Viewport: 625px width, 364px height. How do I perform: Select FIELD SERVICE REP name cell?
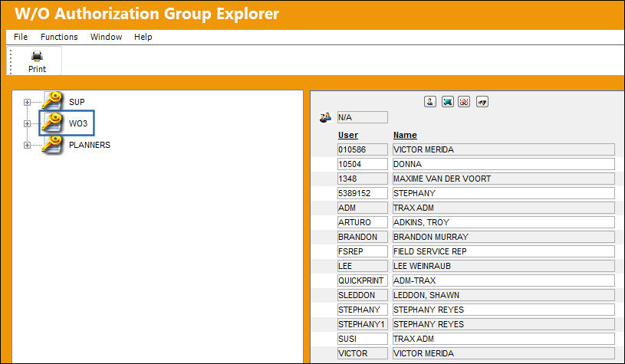tap(503, 251)
